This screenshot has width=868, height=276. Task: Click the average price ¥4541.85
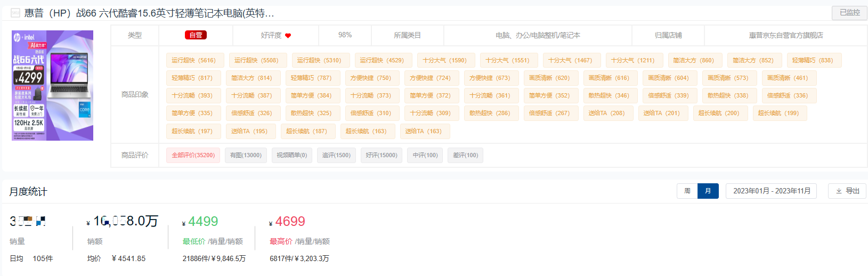coord(128,258)
